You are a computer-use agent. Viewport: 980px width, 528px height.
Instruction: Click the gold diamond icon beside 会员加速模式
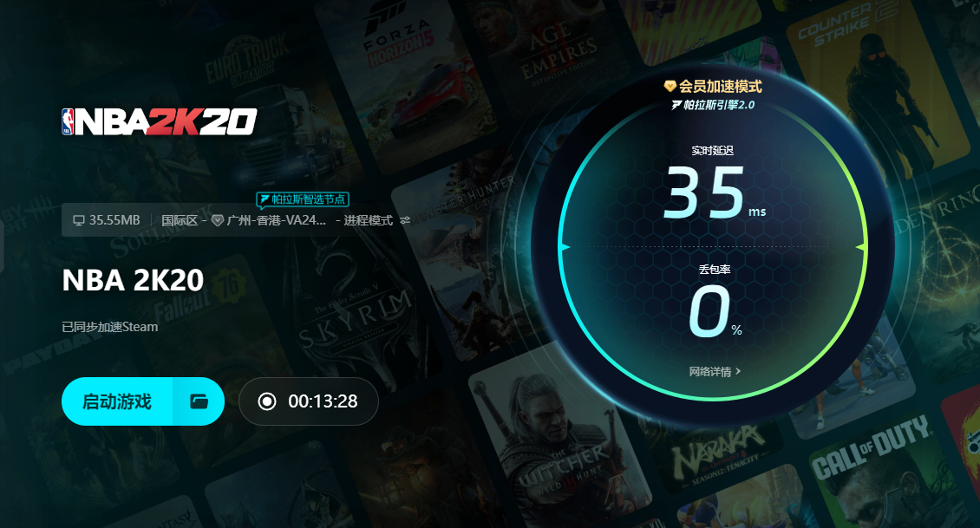(x=670, y=86)
